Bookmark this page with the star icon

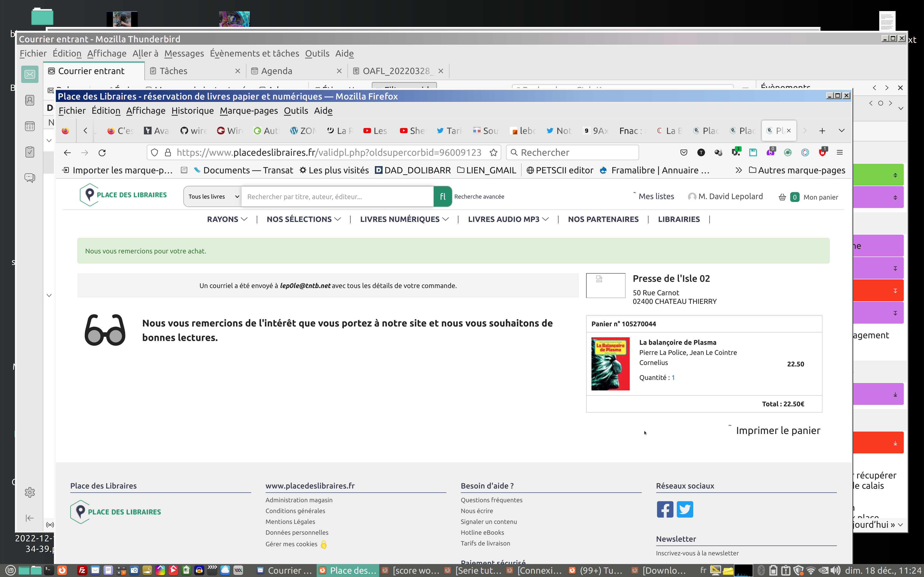click(x=493, y=153)
